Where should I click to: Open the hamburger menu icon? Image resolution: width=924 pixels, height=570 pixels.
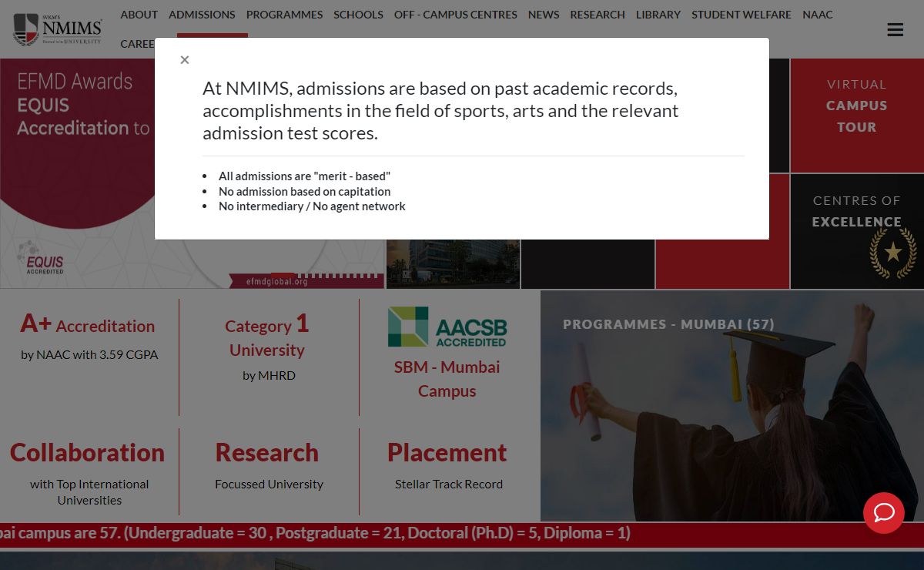(x=895, y=29)
